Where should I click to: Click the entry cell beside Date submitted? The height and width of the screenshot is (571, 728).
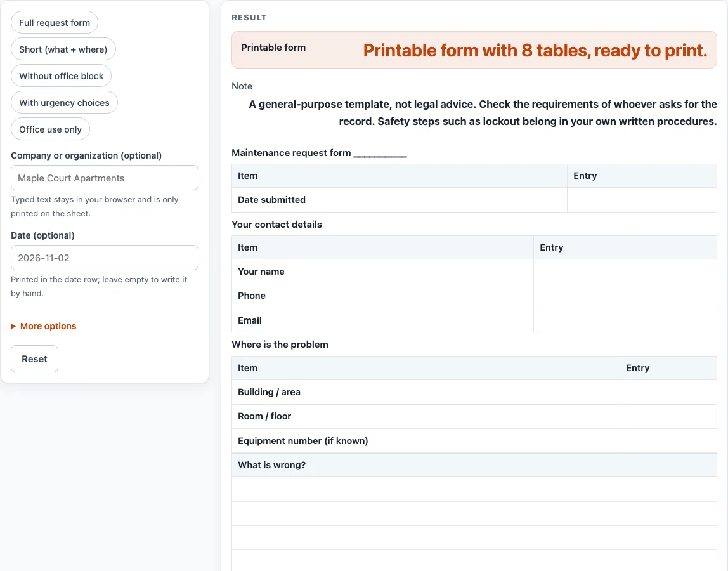(x=642, y=200)
